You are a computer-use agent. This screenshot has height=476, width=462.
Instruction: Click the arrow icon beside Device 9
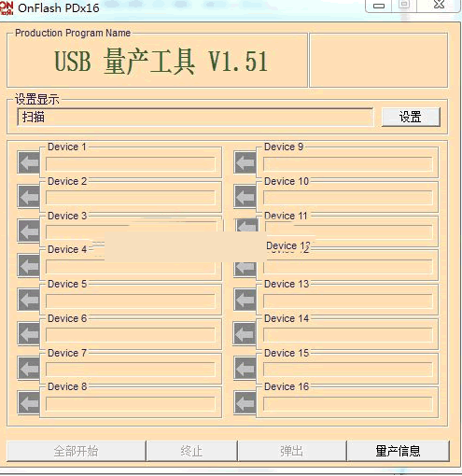[x=245, y=162]
